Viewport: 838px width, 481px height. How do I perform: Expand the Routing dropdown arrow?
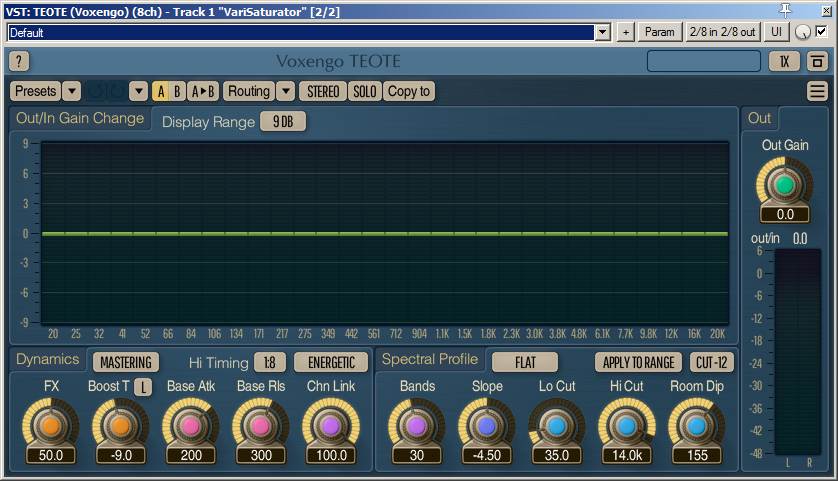[x=286, y=91]
